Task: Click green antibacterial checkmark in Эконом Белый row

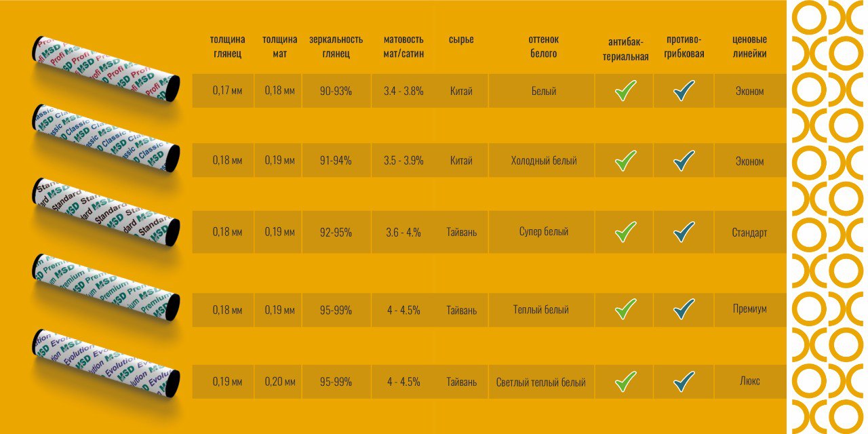Action: 625,91
